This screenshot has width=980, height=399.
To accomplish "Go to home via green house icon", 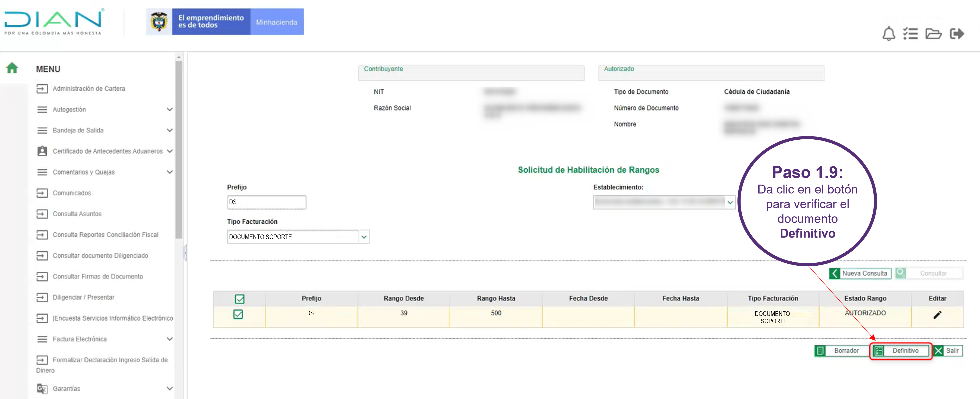I will click(x=12, y=68).
